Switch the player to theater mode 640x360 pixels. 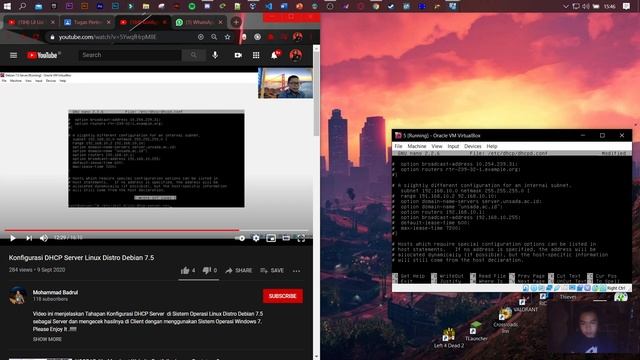point(286,238)
